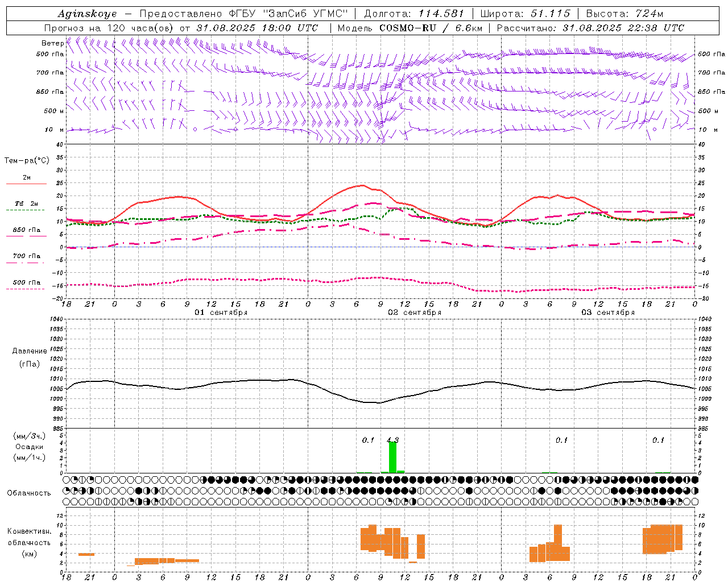Click the date label "01 сентября"
Screen dimensions: 728x582
(x=221, y=313)
